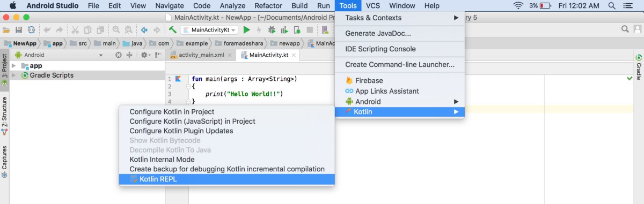
Task: Switch to the activity_main.xml tab
Action: click(201, 55)
